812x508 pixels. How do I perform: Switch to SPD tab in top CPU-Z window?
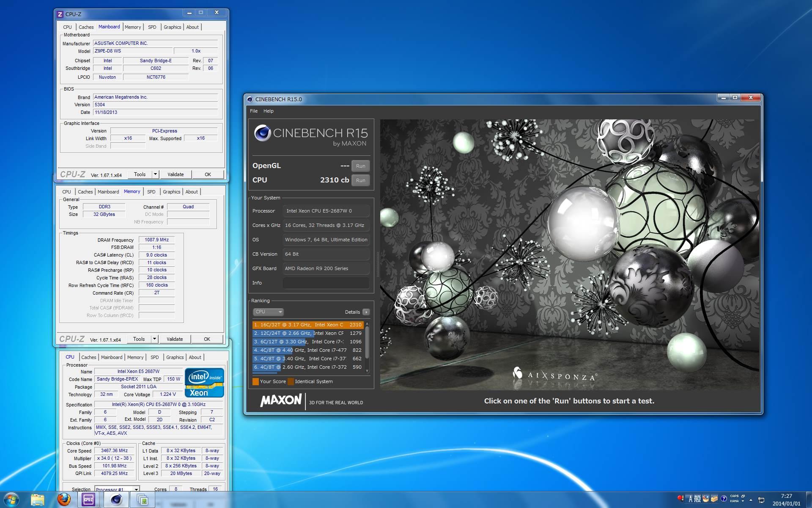click(x=152, y=27)
